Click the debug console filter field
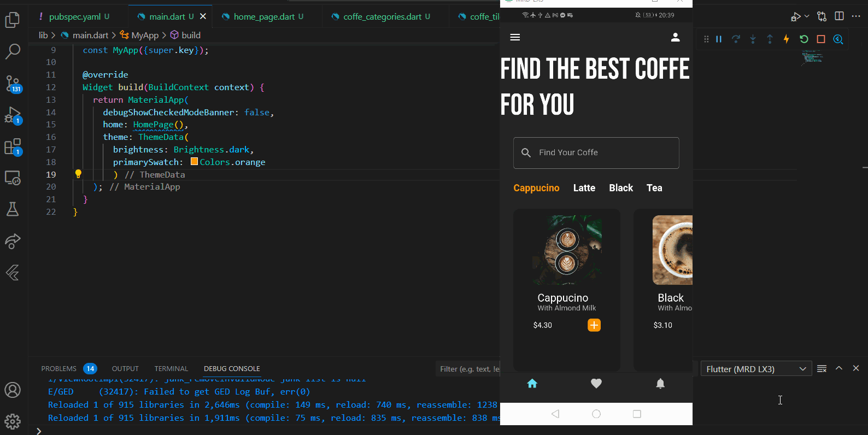This screenshot has height=435, width=868. 468,369
